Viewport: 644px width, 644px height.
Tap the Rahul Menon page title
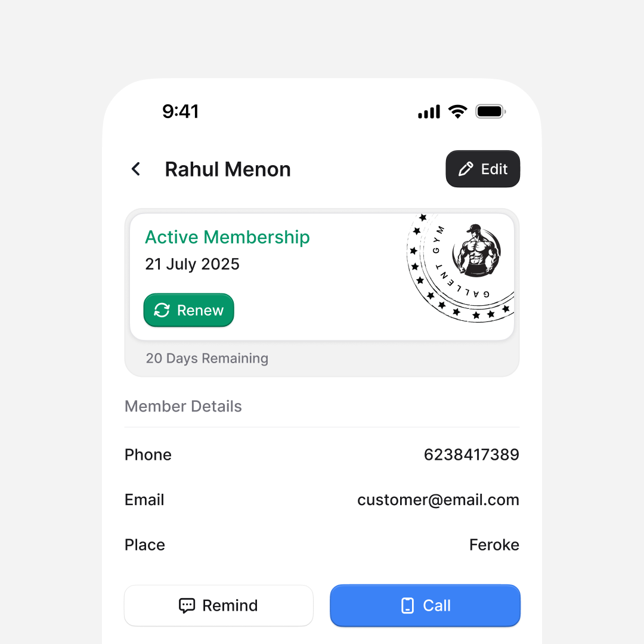pyautogui.click(x=228, y=169)
